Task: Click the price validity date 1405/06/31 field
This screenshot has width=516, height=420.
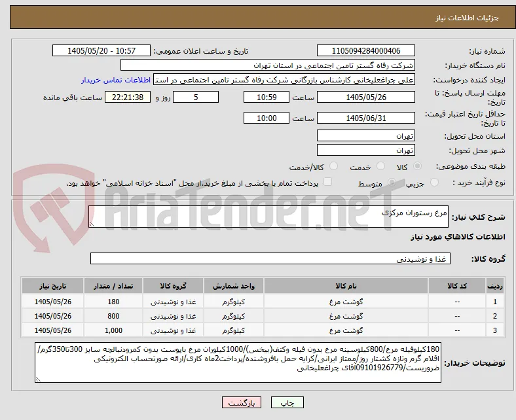Action: tap(365, 118)
